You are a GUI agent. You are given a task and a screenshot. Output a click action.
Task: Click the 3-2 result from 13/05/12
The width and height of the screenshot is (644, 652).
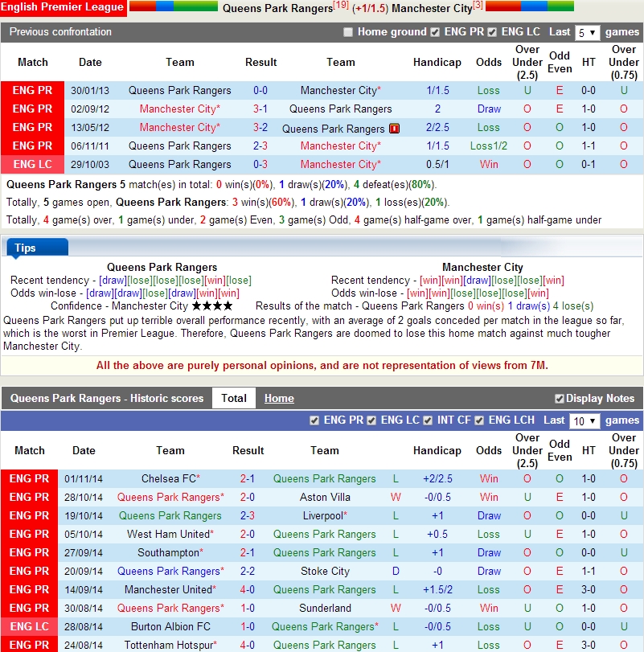[x=260, y=127]
